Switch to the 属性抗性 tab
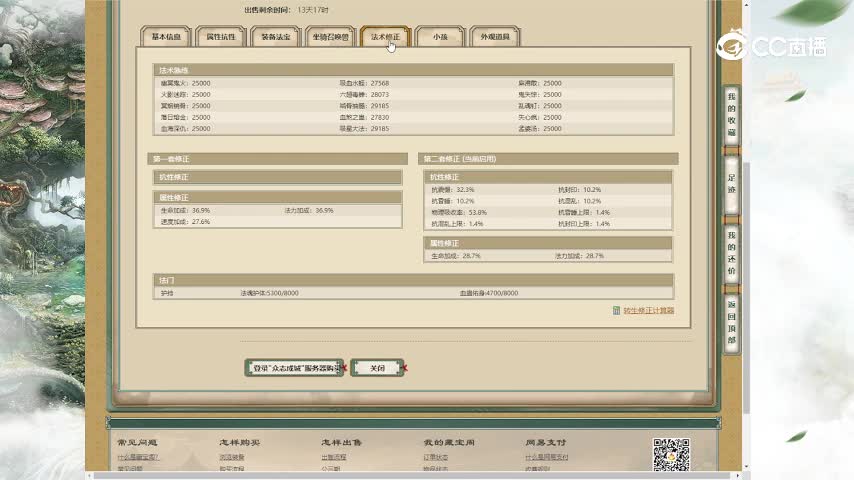 pos(221,37)
